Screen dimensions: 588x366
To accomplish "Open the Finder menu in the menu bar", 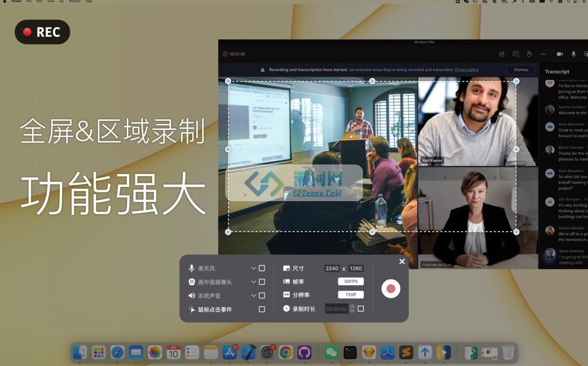I will point(16,2).
